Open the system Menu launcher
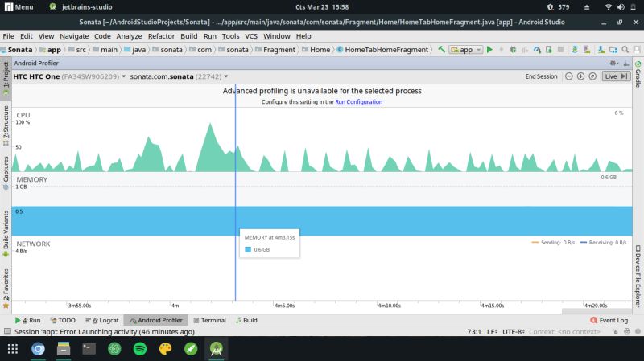This screenshot has width=644, height=361. 19,7
